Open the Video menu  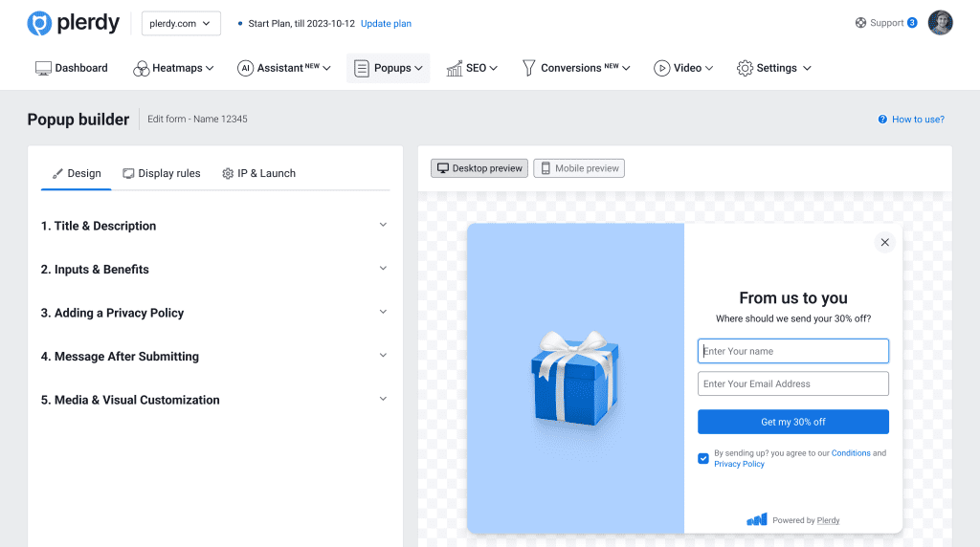[x=683, y=68]
